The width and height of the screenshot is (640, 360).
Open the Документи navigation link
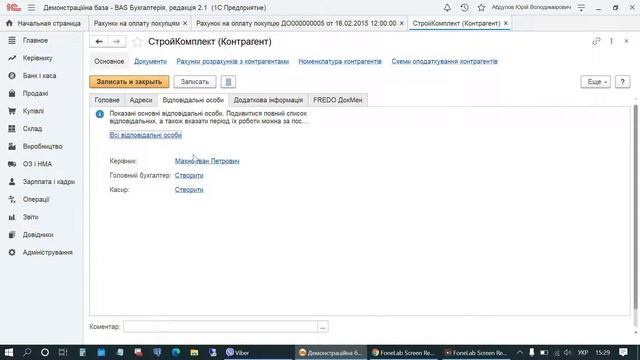point(150,62)
